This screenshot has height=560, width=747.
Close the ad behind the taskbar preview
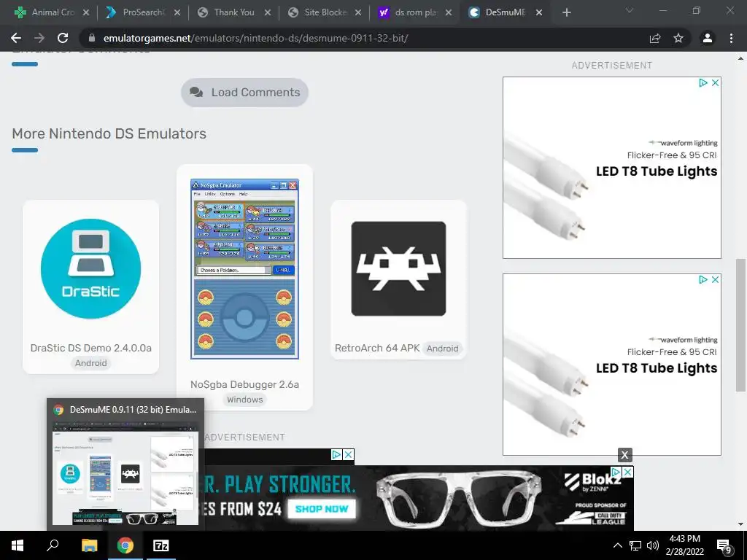point(349,455)
